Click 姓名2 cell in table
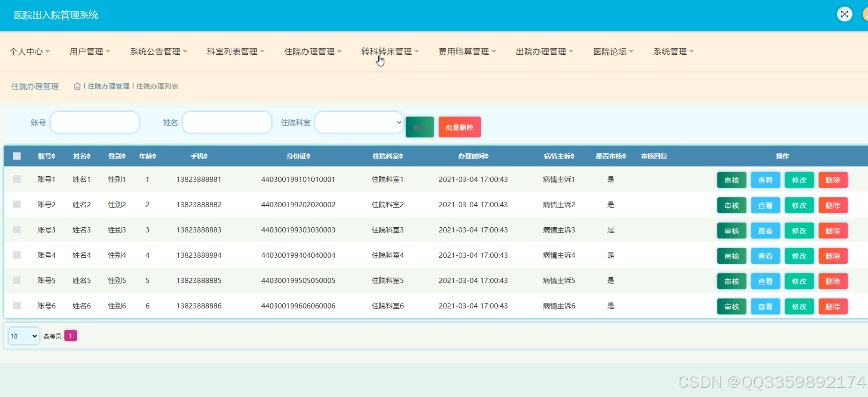Screen dimensions: 868x397 coord(81,205)
